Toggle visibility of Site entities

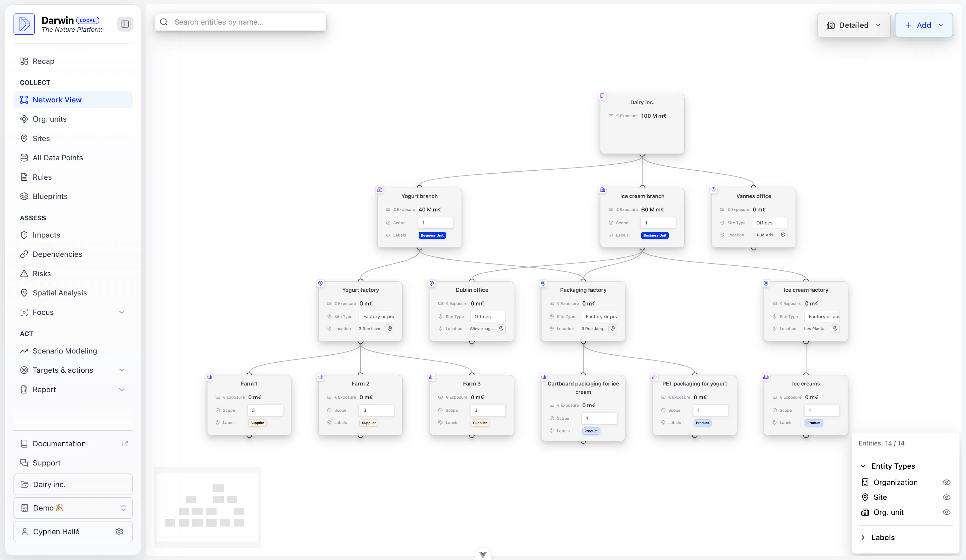pyautogui.click(x=946, y=497)
